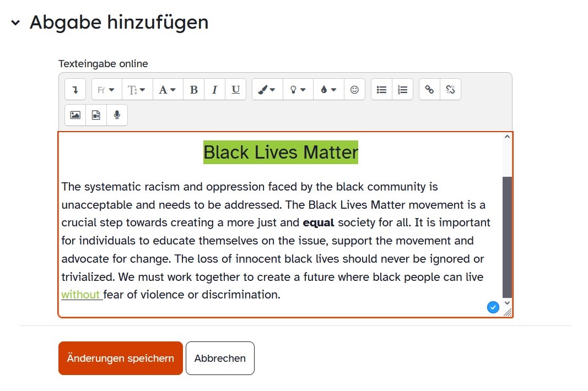Open the paintbrush style dropdown
The width and height of the screenshot is (588, 391).
(267, 90)
